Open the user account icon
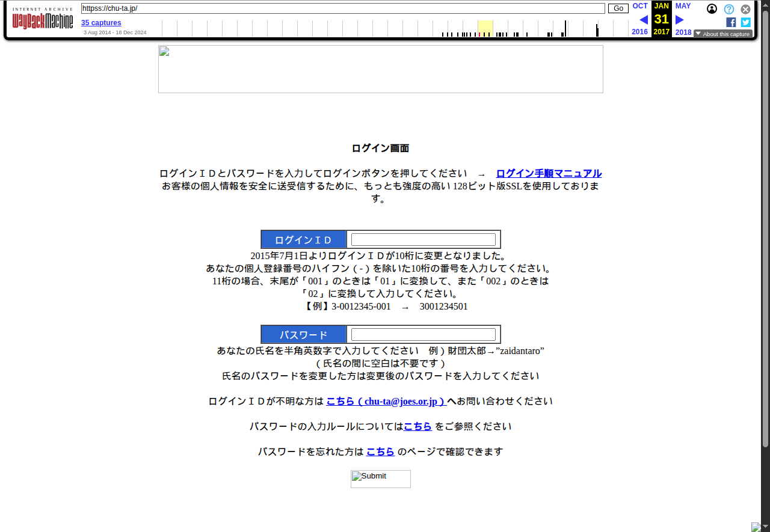Image resolution: width=770 pixels, height=532 pixels. (712, 9)
